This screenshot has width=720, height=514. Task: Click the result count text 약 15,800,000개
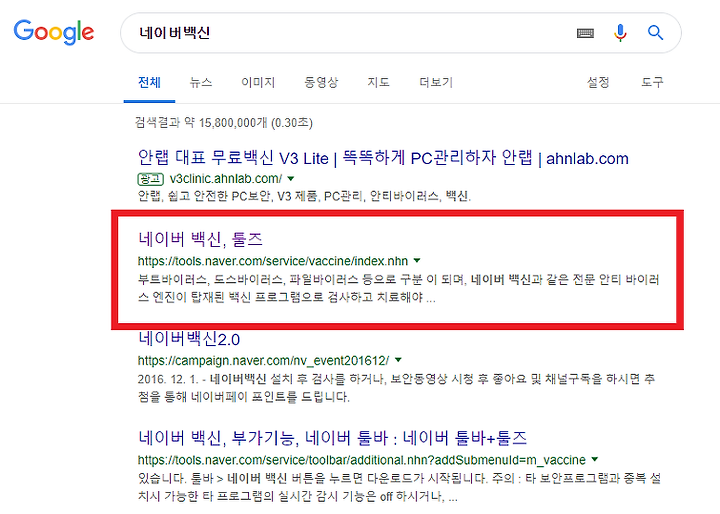click(x=225, y=123)
